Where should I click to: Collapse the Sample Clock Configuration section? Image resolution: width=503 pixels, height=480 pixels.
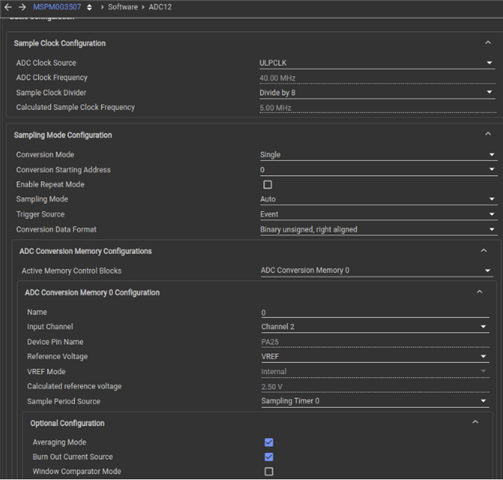coord(488,43)
